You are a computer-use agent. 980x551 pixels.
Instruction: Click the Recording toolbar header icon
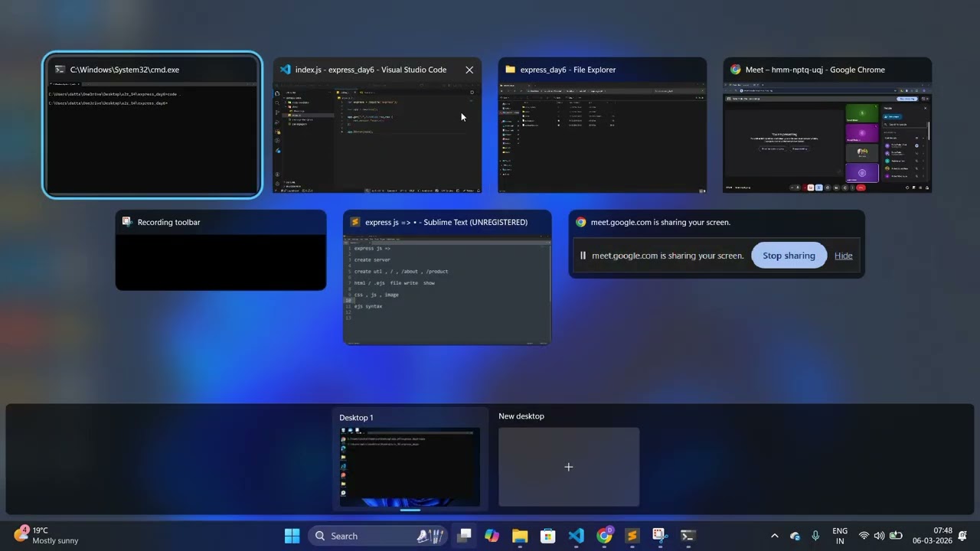[x=127, y=222]
